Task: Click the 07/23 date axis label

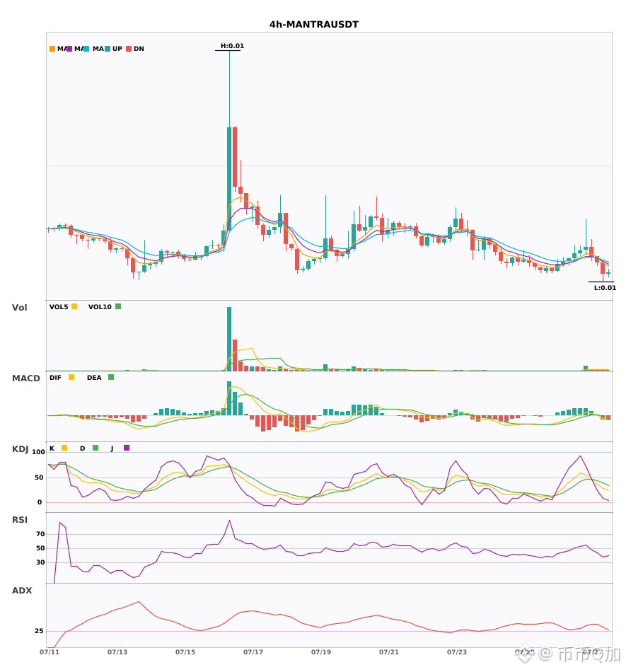Action: tap(457, 652)
